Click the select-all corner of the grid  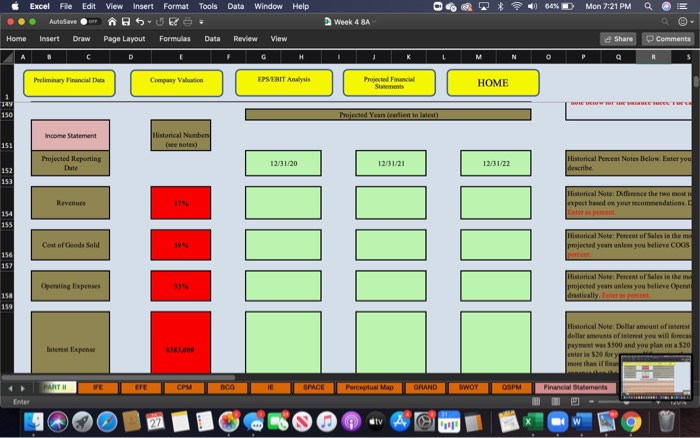click(x=7, y=57)
